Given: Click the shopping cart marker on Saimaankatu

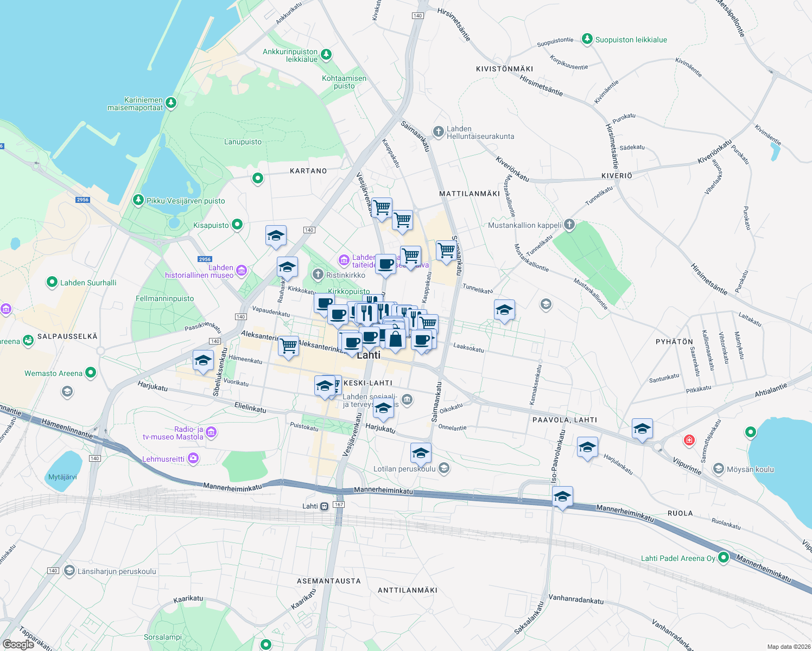Looking at the screenshot, I should pyautogui.click(x=446, y=251).
